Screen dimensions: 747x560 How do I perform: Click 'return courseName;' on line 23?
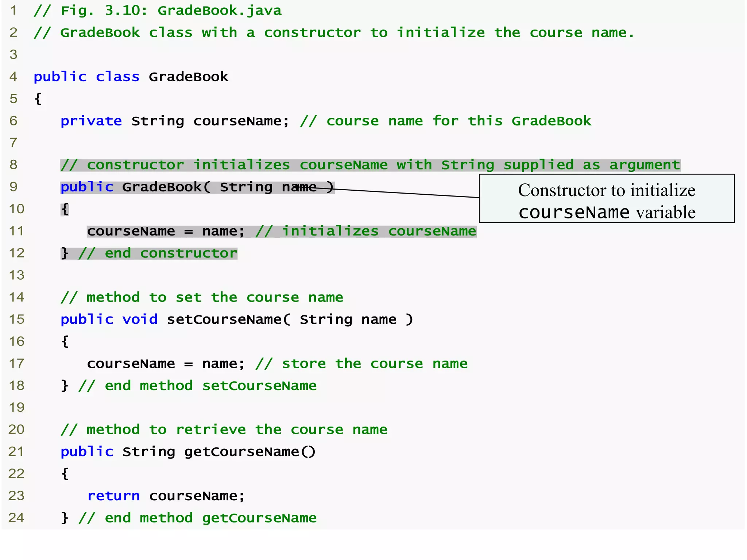click(166, 496)
